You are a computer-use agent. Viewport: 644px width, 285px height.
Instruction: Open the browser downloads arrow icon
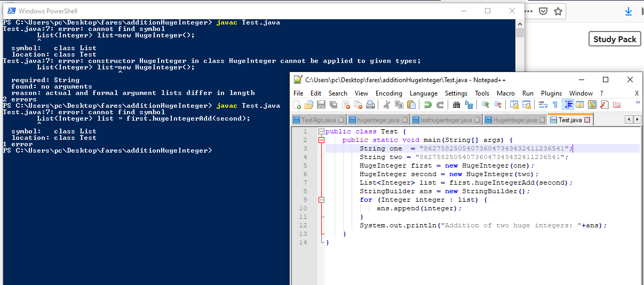tap(628, 11)
